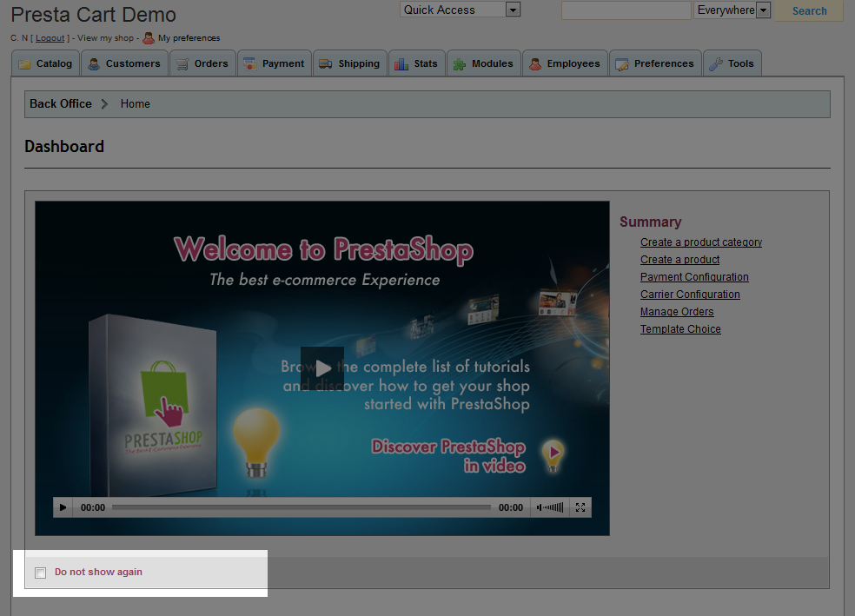This screenshot has height=616, width=855.
Task: Switch to the Payment tab
Action: coord(274,63)
